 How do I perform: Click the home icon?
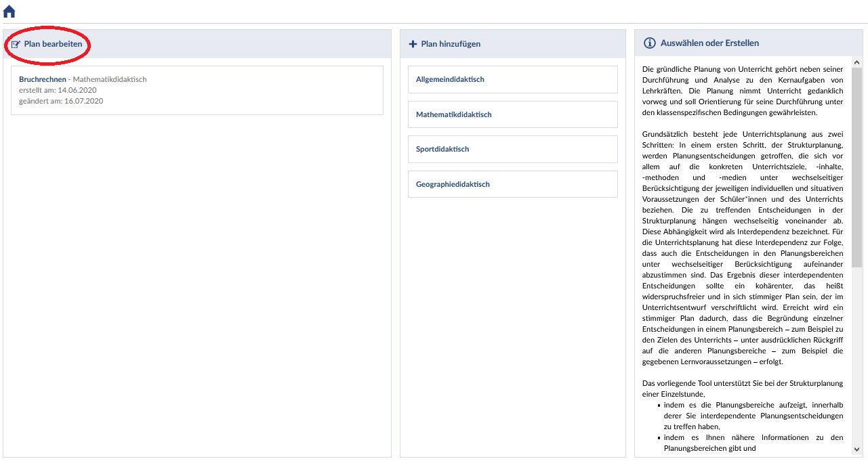(x=9, y=12)
